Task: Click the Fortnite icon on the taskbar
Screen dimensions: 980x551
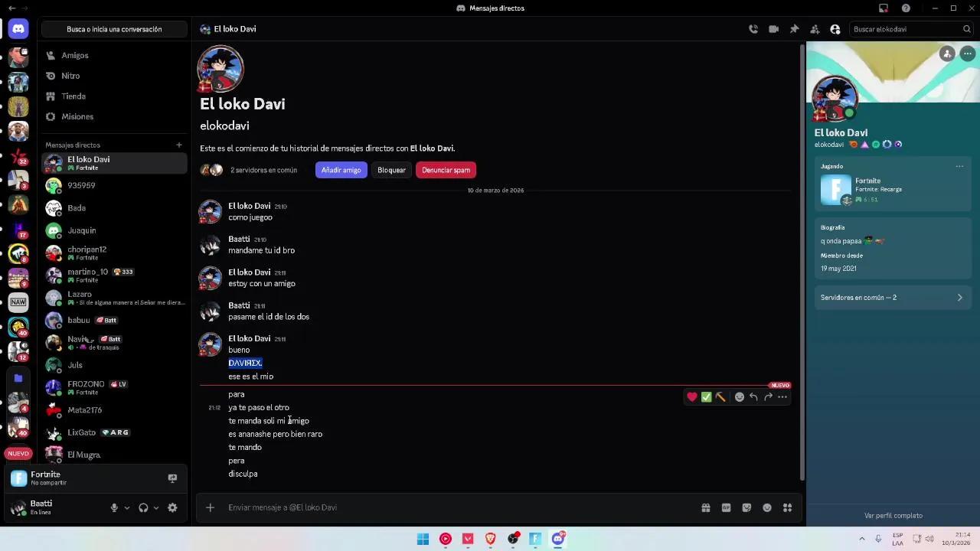Action: click(x=535, y=540)
